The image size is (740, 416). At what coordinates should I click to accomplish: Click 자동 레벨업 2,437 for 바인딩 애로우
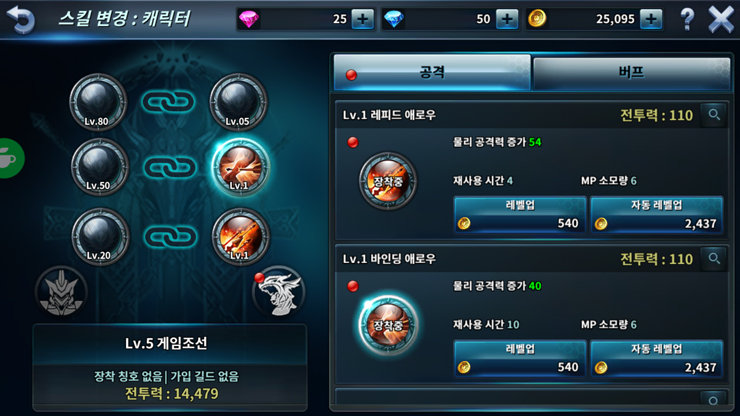(656, 359)
